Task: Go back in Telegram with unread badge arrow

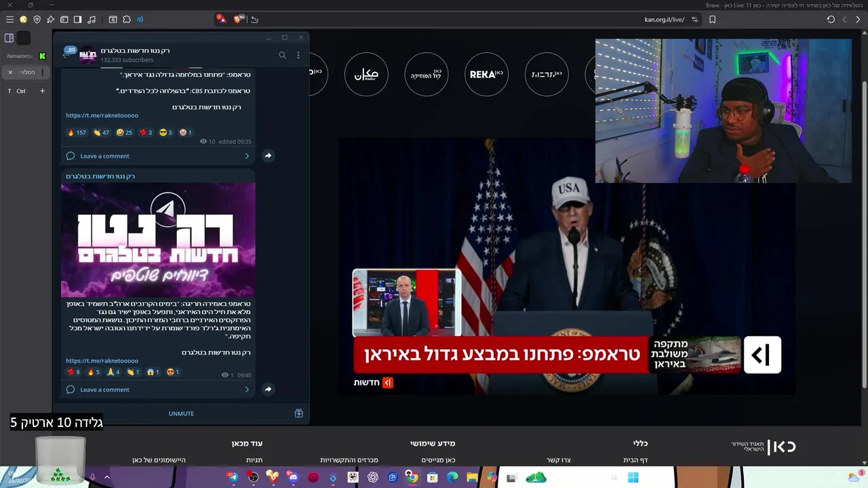Action: pyautogui.click(x=68, y=54)
